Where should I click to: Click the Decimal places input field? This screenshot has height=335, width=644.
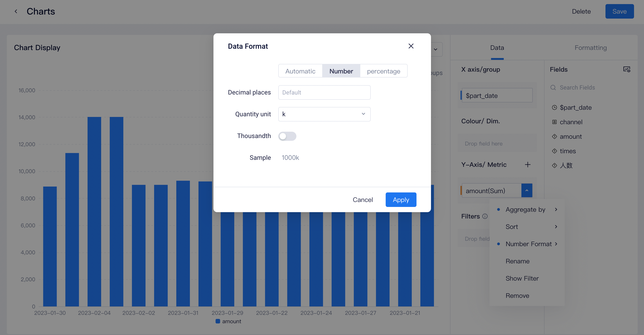point(324,92)
